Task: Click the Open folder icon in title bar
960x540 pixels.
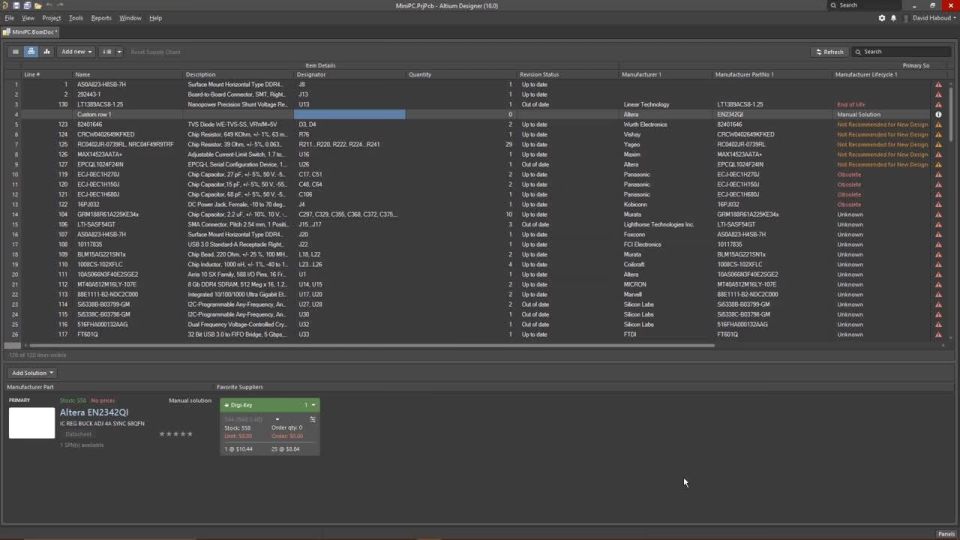Action: click(x=38, y=6)
